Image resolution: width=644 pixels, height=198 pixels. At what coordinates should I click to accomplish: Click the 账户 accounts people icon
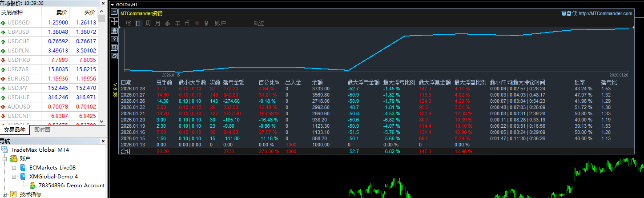(13, 159)
